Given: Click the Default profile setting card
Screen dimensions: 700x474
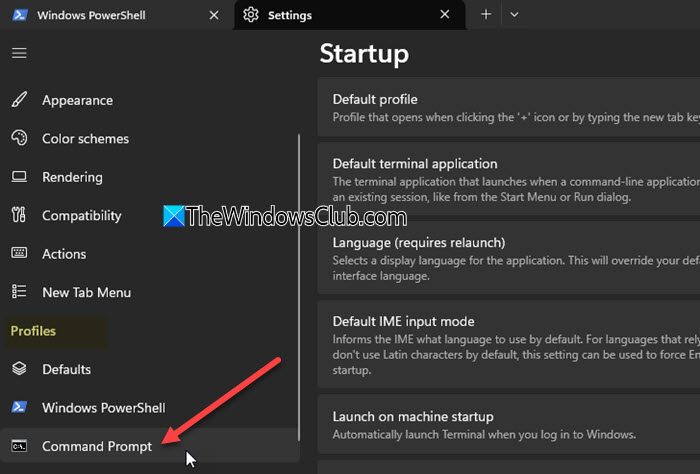Looking at the screenshot, I should point(508,107).
